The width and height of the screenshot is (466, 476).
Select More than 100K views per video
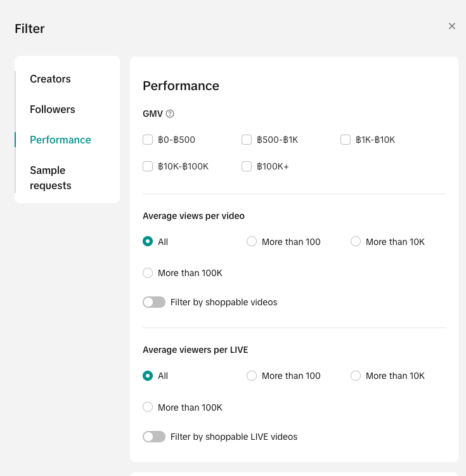[148, 273]
